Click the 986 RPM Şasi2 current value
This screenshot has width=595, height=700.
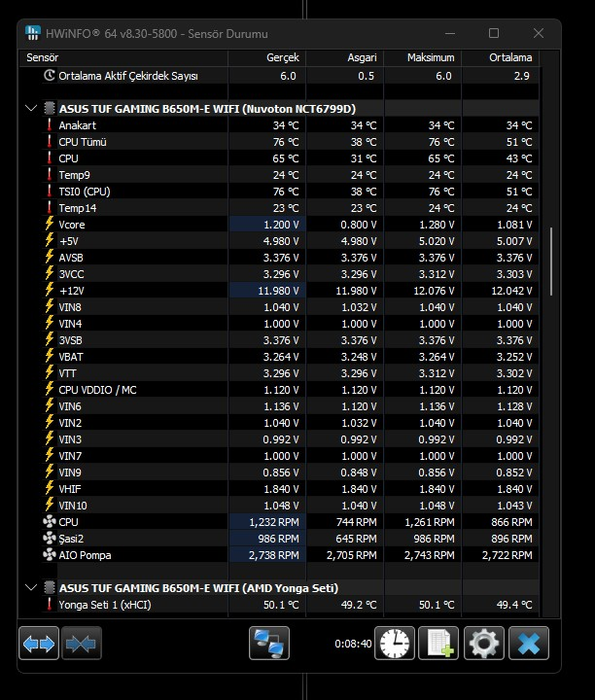[278, 539]
